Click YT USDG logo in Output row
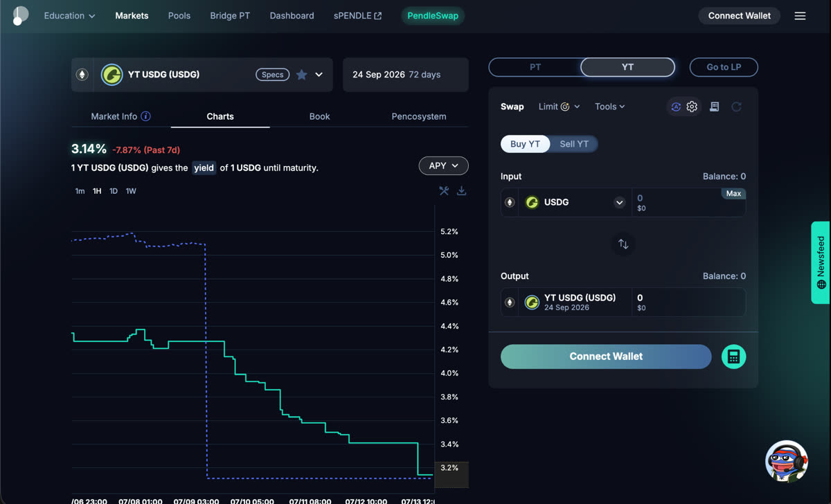Screen dimensions: 831x504 [x=532, y=303]
